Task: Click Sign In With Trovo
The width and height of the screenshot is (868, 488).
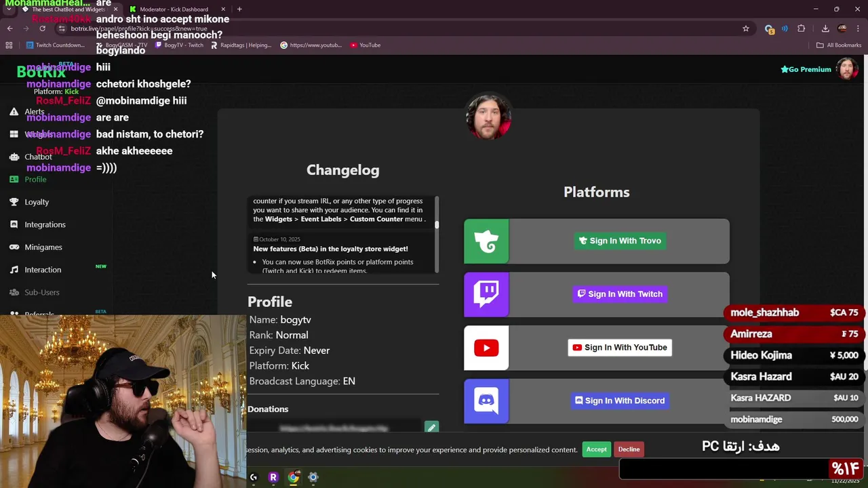Action: tap(620, 241)
